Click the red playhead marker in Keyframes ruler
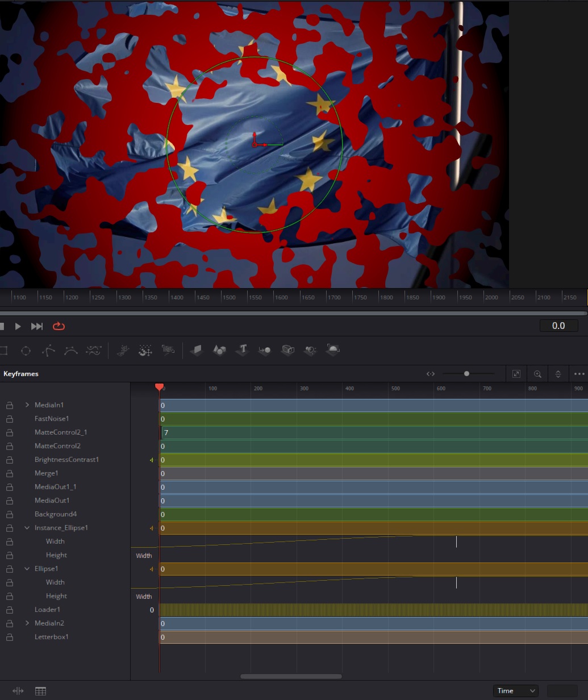Viewport: 588px width, 700px height. [x=159, y=387]
